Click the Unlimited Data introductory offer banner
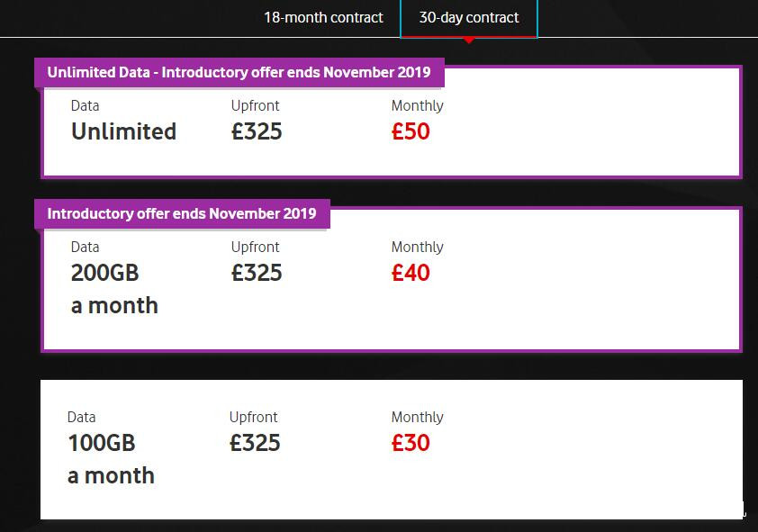Viewport: 758px width, 532px height. [239, 72]
